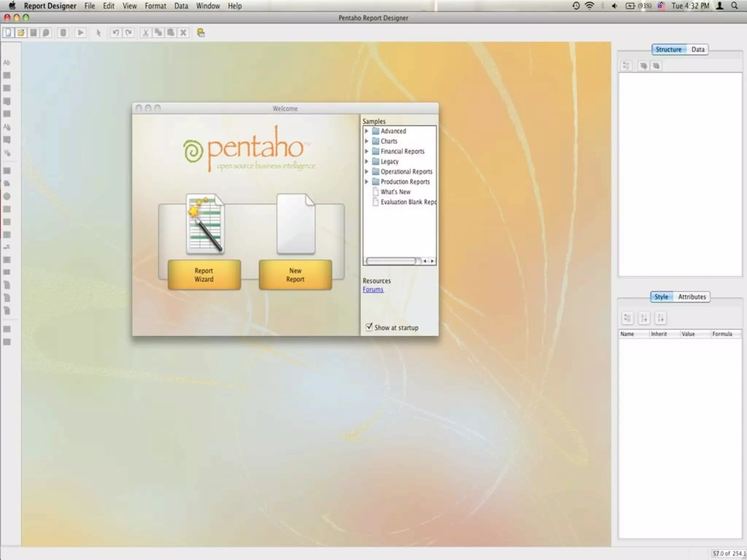Screen dimensions: 747x560
Task: Click the Open folder toolbar icon
Action: (x=21, y=33)
